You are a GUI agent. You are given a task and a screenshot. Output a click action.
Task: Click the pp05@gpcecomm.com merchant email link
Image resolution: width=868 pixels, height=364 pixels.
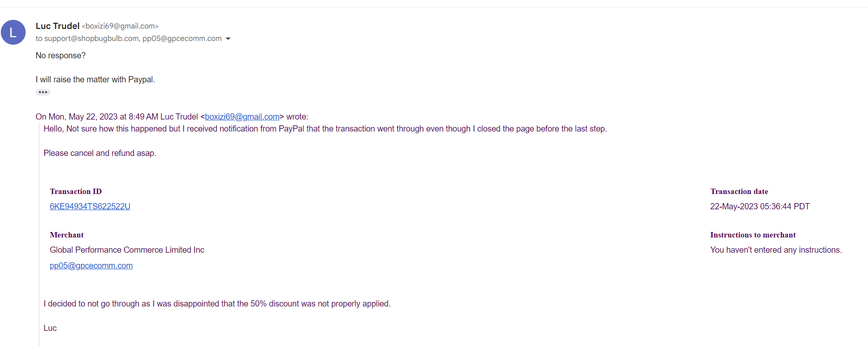point(91,266)
